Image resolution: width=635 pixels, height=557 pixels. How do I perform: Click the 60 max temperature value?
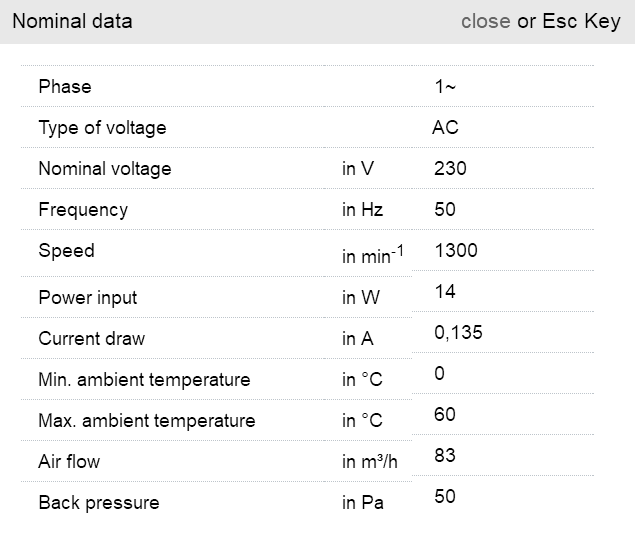[445, 414]
